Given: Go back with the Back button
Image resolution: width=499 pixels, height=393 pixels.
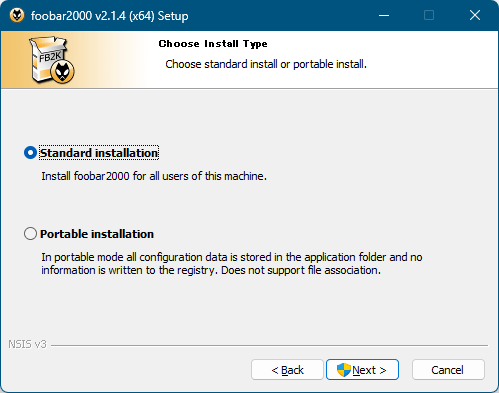Looking at the screenshot, I should [x=287, y=370].
